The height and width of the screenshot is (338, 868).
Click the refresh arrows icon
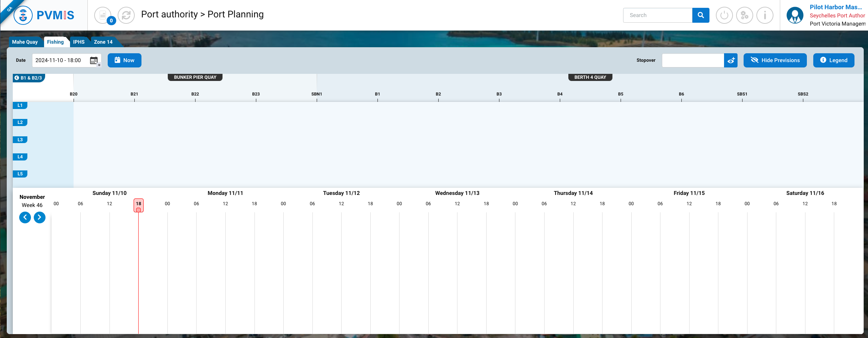[x=126, y=15]
